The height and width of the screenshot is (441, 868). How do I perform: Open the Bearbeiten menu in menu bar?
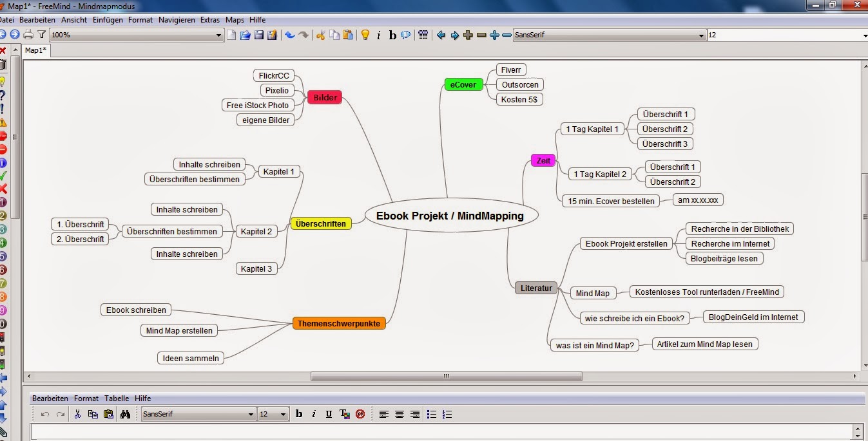(x=37, y=20)
